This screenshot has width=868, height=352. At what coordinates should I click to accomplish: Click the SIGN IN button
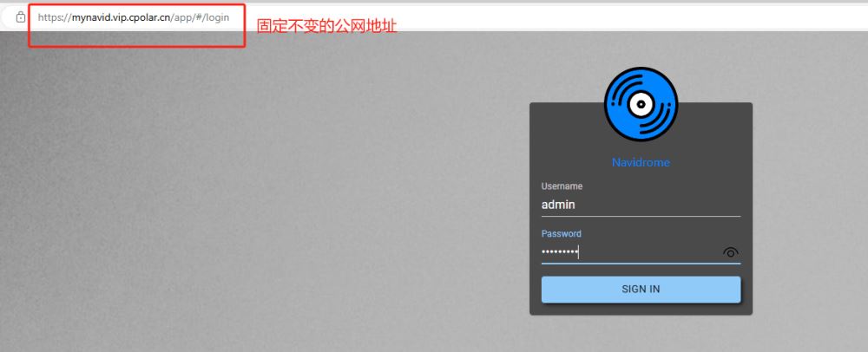[x=641, y=290]
